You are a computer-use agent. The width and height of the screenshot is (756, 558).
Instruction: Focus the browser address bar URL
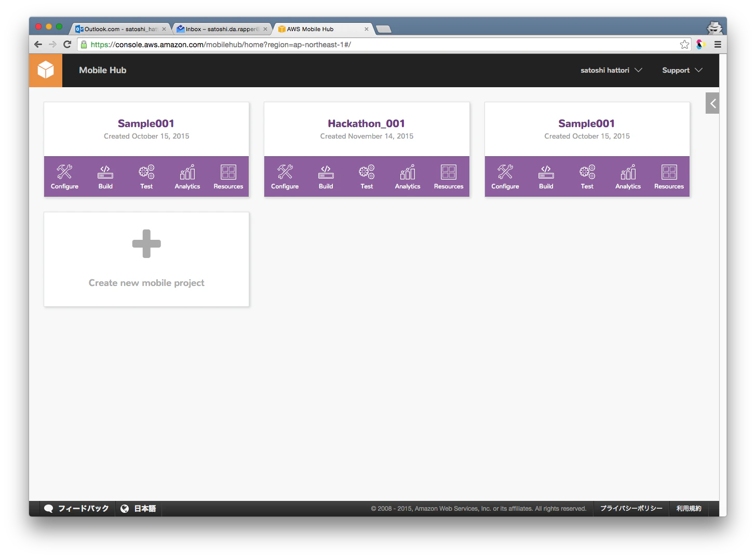(x=384, y=45)
